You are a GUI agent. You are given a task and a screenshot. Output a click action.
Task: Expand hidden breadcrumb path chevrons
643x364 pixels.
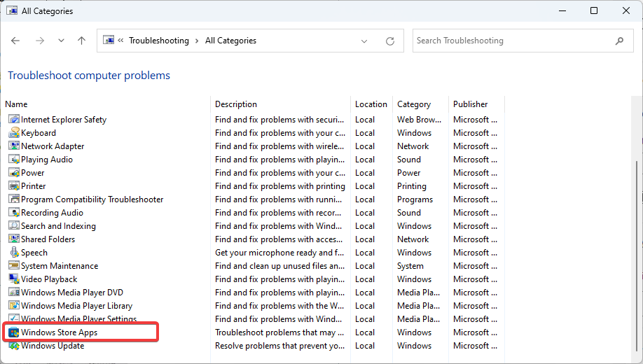coord(120,40)
